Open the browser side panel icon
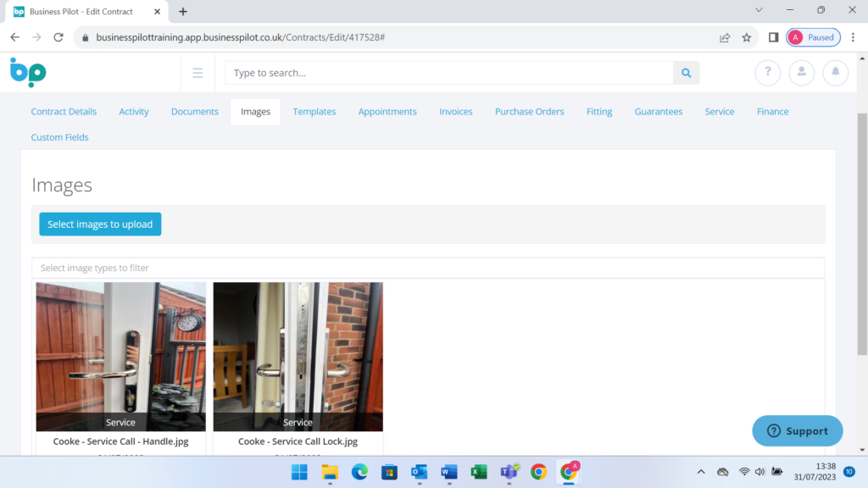The image size is (868, 488). pyautogui.click(x=773, y=37)
